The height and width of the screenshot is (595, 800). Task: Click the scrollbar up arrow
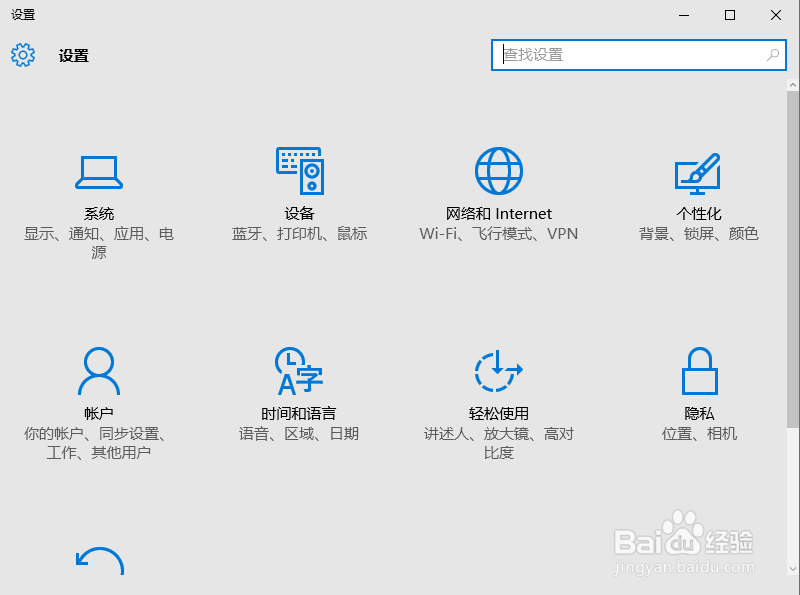click(x=793, y=85)
